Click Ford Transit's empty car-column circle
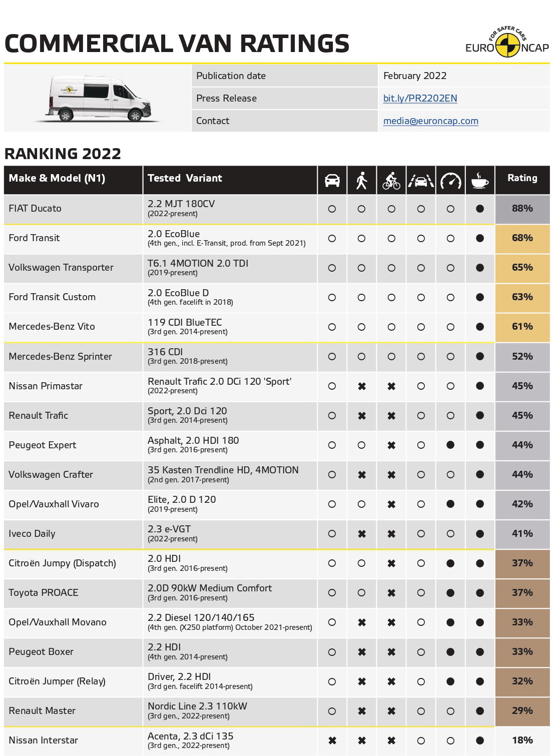555x756 pixels. pos(332,239)
